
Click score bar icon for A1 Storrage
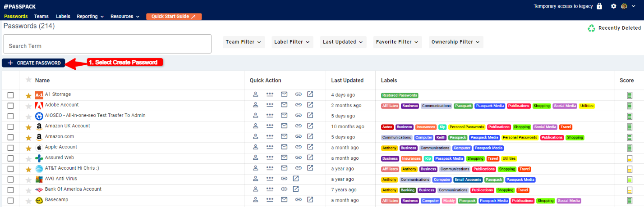click(x=630, y=95)
